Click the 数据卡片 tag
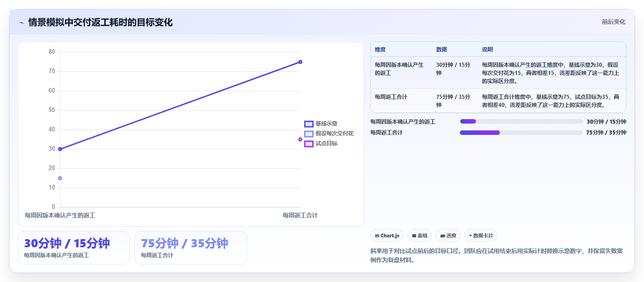This screenshot has height=282, width=644. tap(481, 236)
